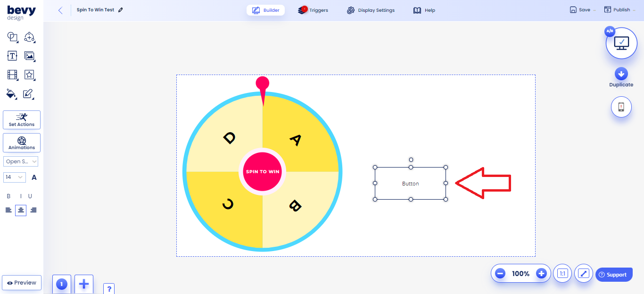This screenshot has width=644, height=294.
Task: Open mobile view of the popup
Action: [x=621, y=107]
